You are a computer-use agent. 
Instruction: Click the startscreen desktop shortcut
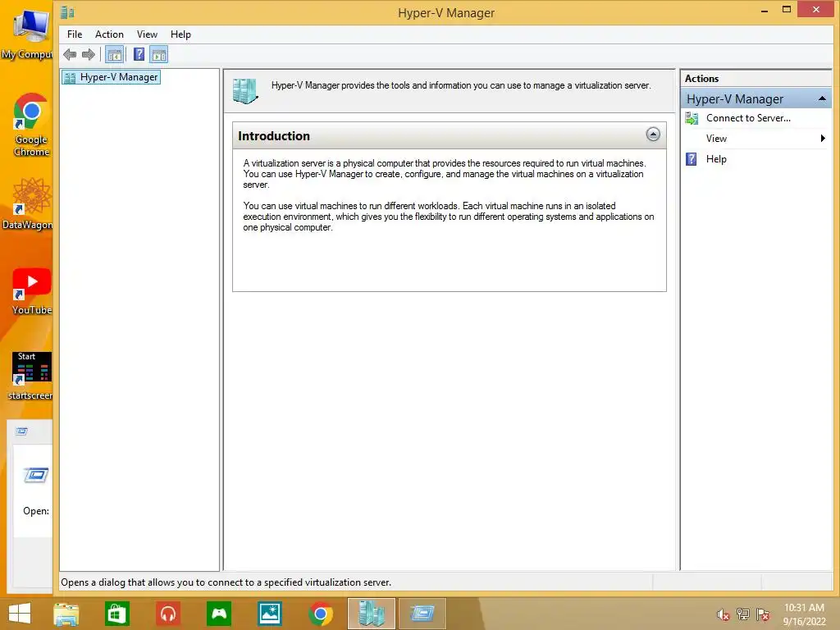point(30,376)
